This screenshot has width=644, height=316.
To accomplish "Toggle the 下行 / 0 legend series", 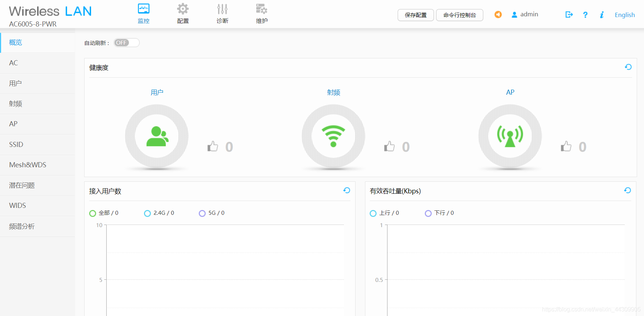I will pos(439,213).
